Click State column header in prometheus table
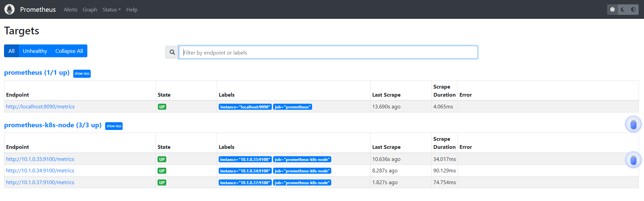644x201 pixels. click(164, 95)
